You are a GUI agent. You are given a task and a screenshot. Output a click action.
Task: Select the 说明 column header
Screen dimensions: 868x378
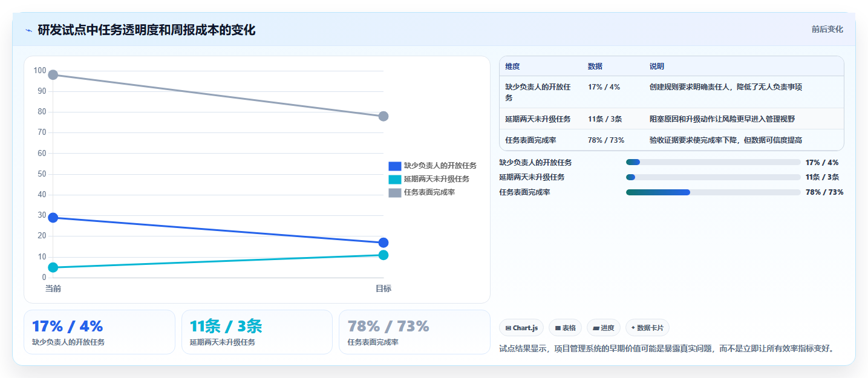pyautogui.click(x=657, y=67)
